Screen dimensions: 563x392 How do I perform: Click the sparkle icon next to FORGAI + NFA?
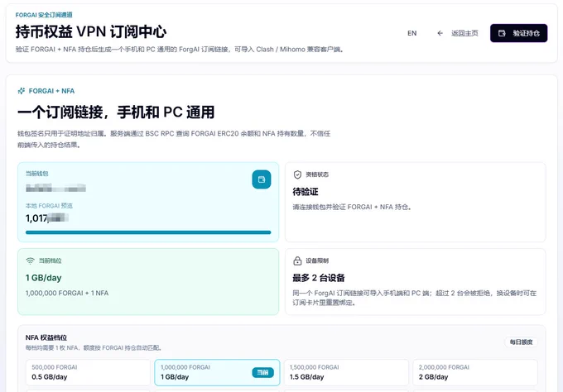[22, 91]
